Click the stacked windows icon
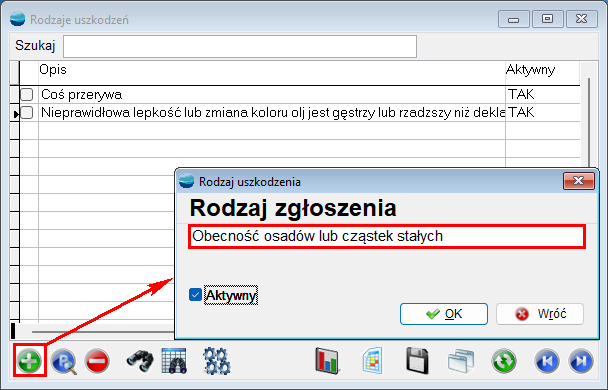The width and height of the screenshot is (608, 390). click(461, 361)
